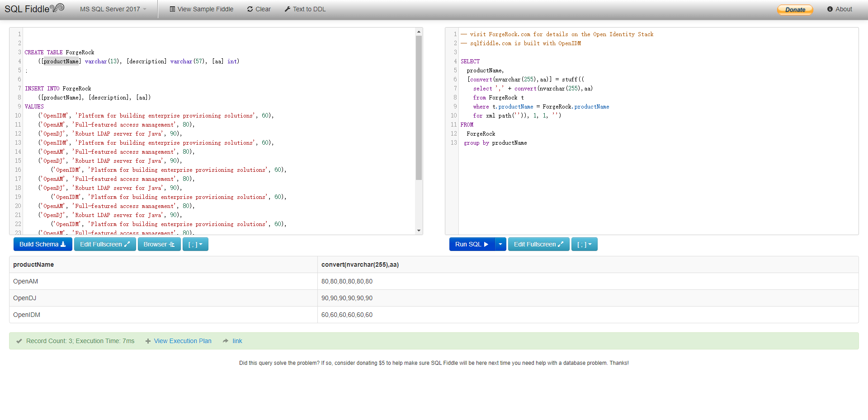Click the 80,80,80,80,80,80 value cell
This screenshot has width=868, height=420.
(588, 281)
